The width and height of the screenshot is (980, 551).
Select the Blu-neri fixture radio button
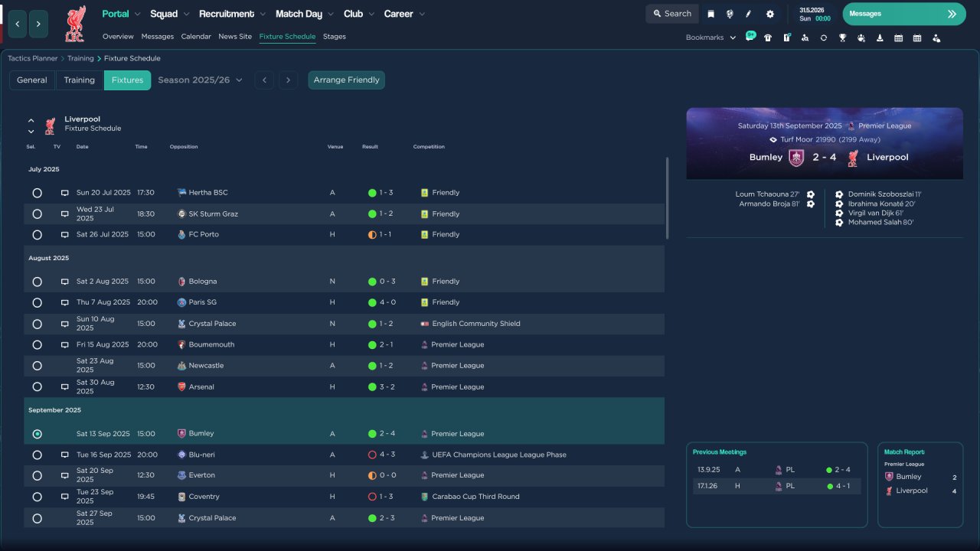tap(37, 455)
